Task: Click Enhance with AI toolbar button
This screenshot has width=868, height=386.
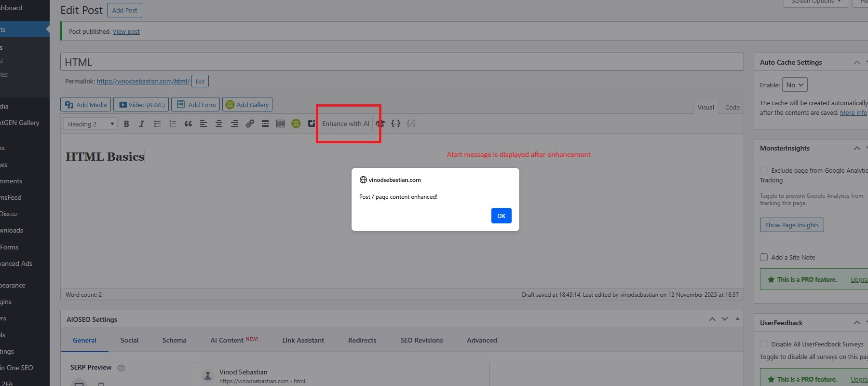Action: 345,124
